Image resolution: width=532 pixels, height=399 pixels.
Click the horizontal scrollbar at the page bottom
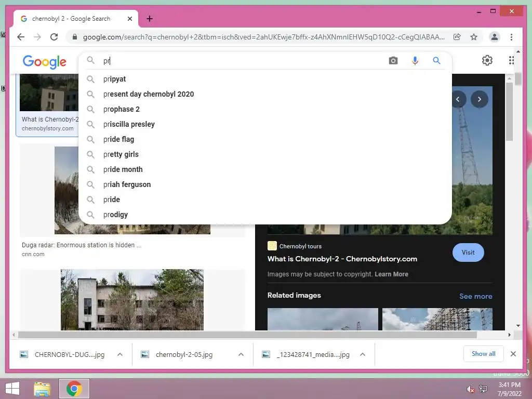[x=247, y=335]
